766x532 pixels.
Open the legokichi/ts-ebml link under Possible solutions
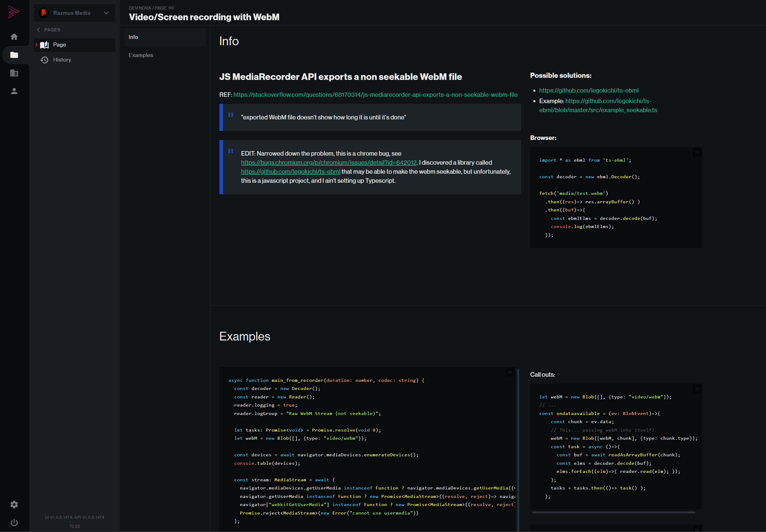pyautogui.click(x=589, y=90)
